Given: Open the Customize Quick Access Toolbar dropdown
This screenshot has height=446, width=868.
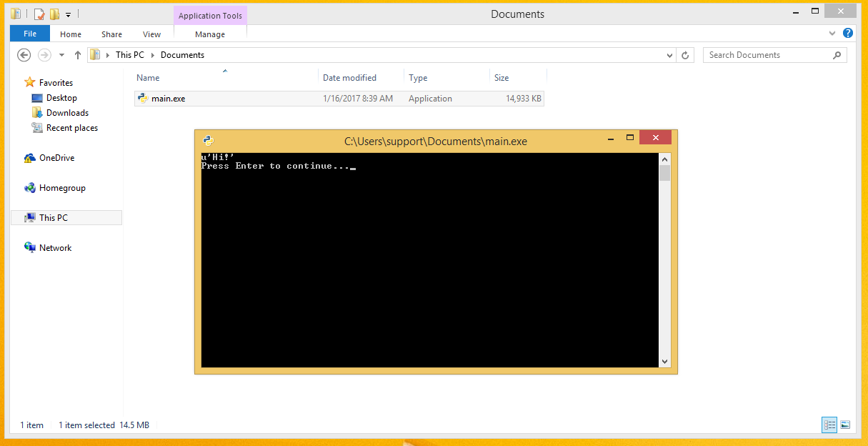Looking at the screenshot, I should 69,14.
